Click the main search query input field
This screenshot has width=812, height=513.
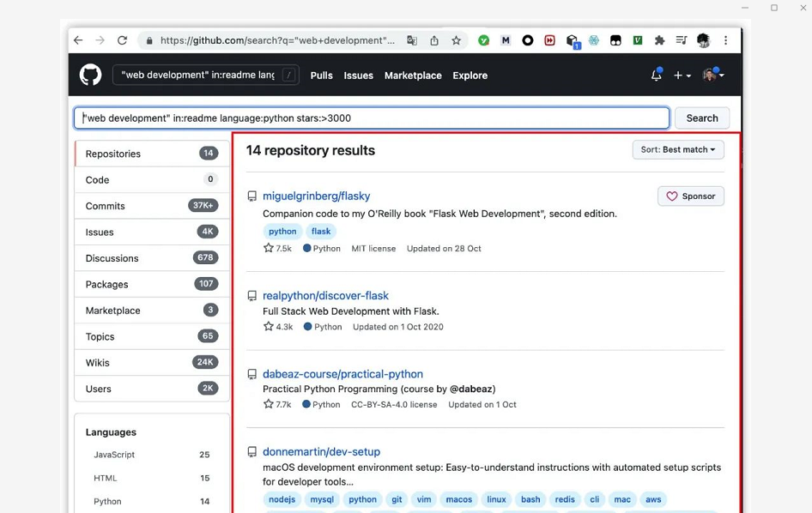pyautogui.click(x=372, y=118)
